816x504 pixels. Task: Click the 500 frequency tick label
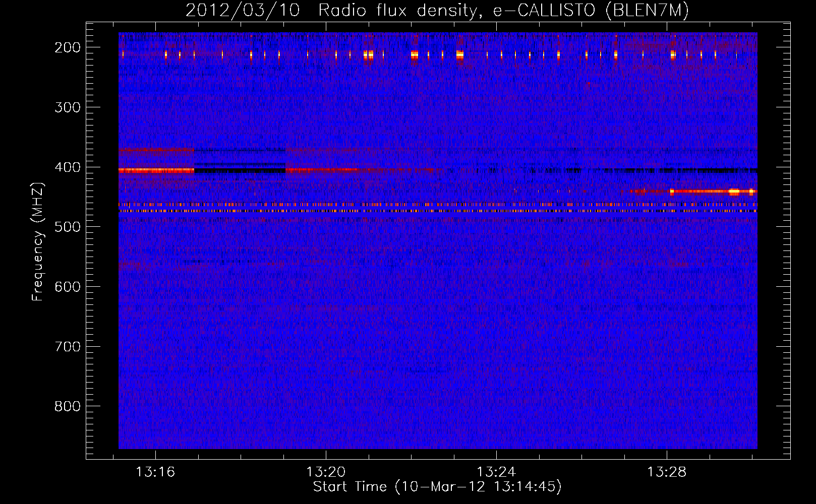click(x=68, y=227)
